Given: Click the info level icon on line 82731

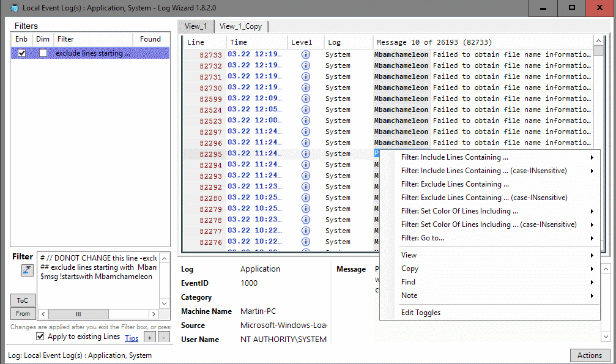Looking at the screenshot, I should (x=306, y=76).
